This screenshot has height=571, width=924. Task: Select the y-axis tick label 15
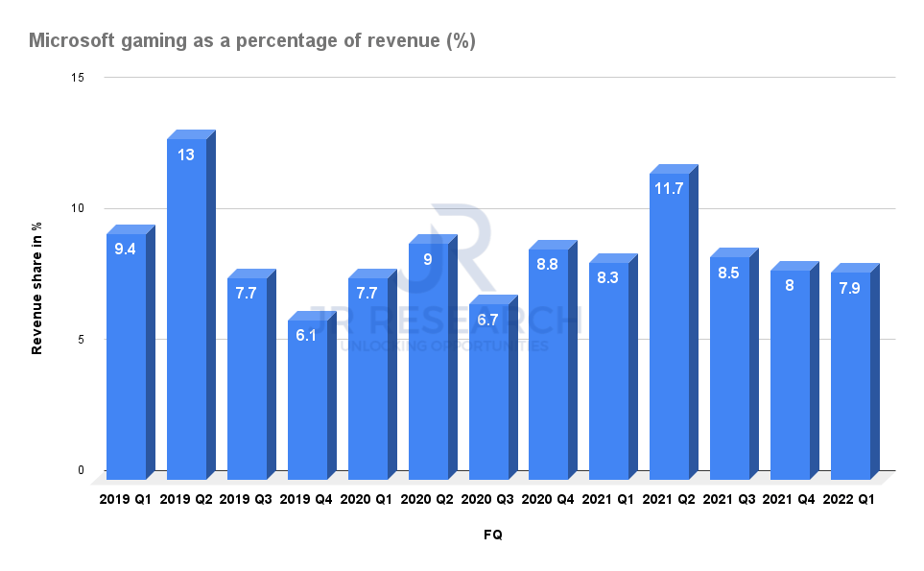78,78
